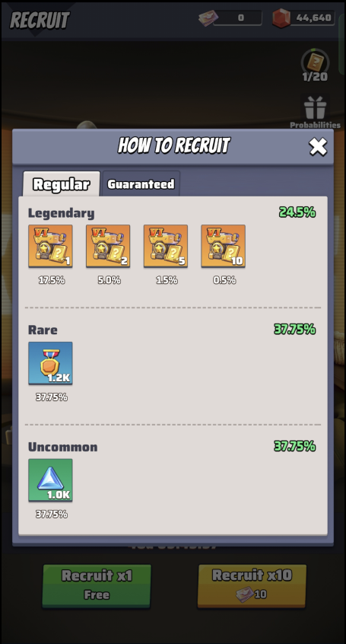Tap the Recruit x10 button
346x644 pixels.
point(252,585)
